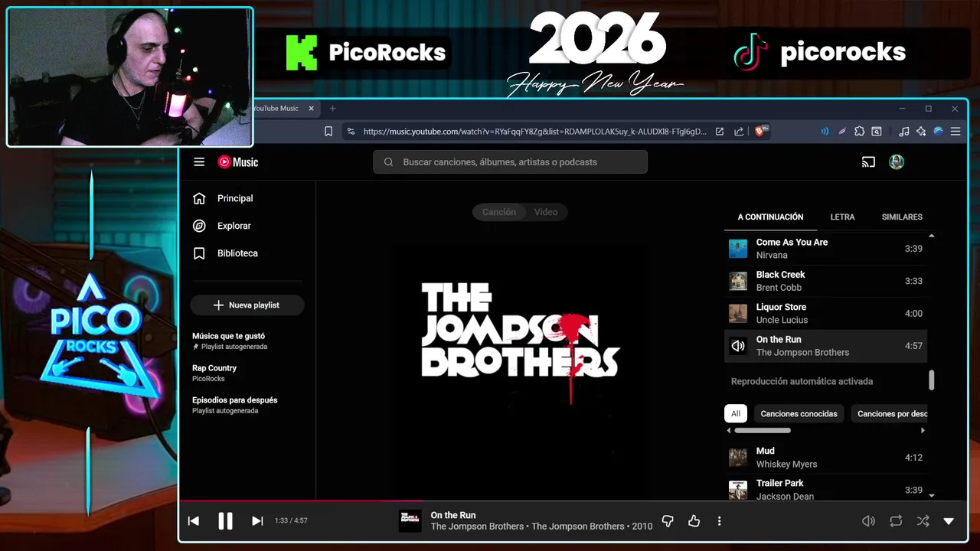The image size is (980, 551).
Task: Open the player three-dot more actions menu
Action: tap(719, 521)
